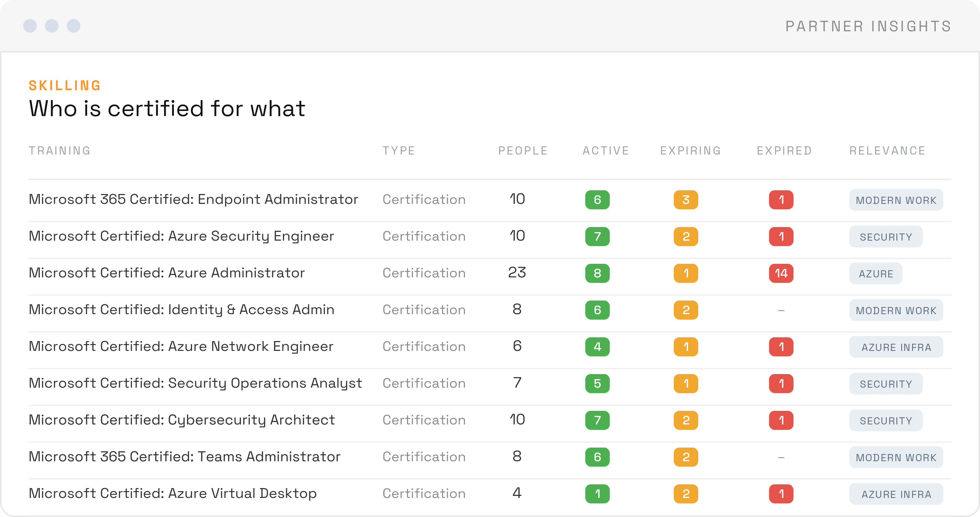Click MODERN WORK tag on Teams Administrator row
980x517 pixels.
[896, 457]
